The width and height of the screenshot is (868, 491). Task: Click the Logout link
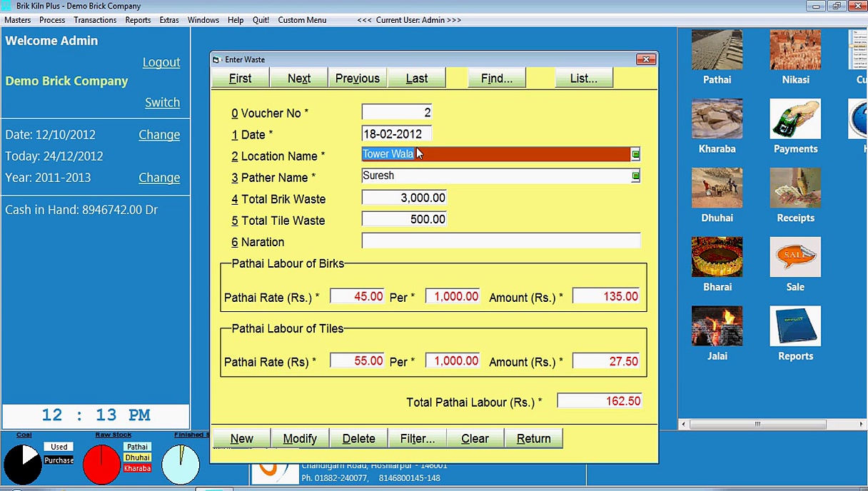pyautogui.click(x=161, y=62)
